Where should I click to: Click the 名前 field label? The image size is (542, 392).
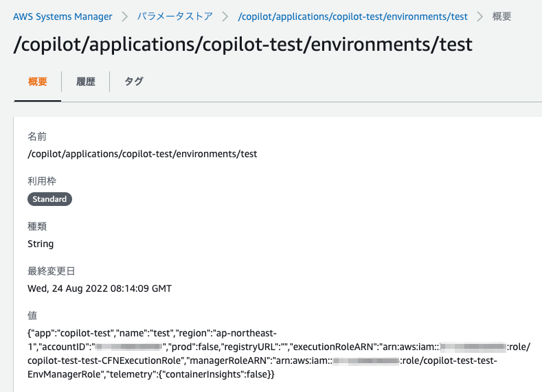[37, 137]
